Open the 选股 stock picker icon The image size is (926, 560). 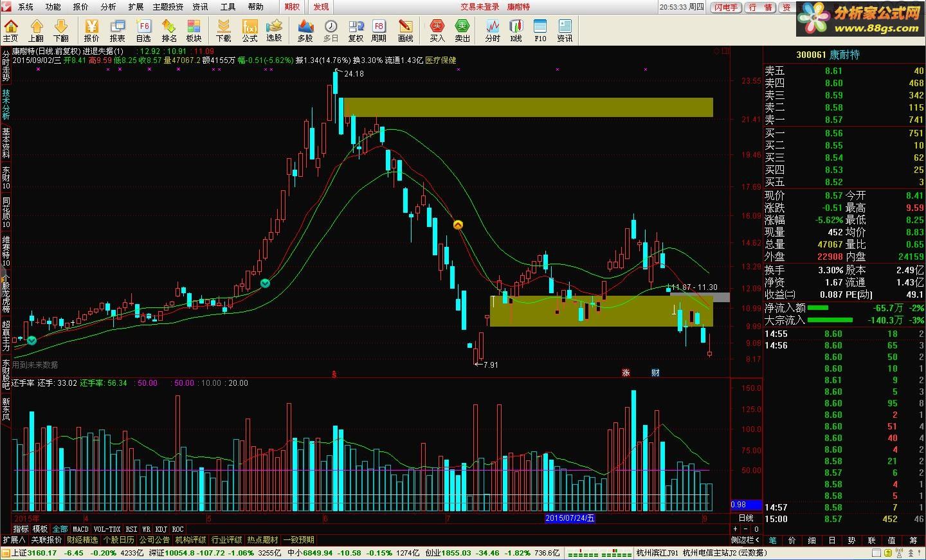[x=275, y=30]
